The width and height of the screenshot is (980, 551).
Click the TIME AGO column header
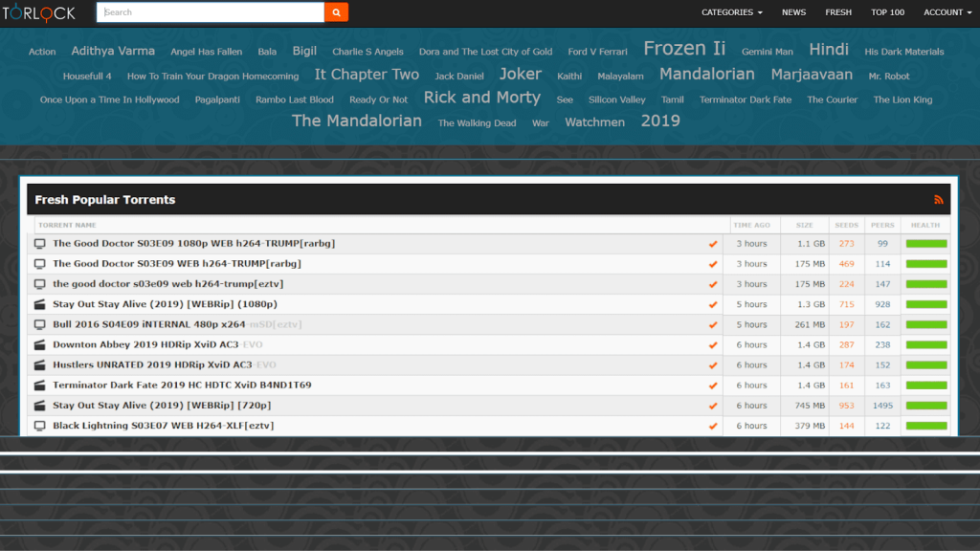point(752,225)
